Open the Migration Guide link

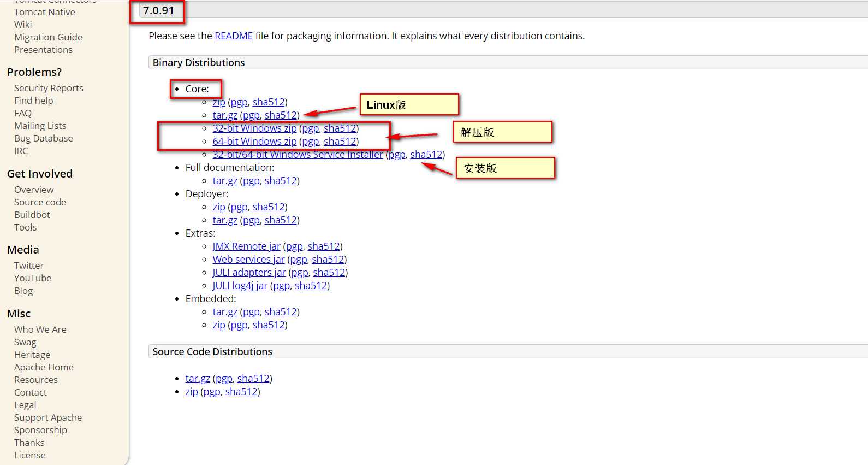(48, 37)
